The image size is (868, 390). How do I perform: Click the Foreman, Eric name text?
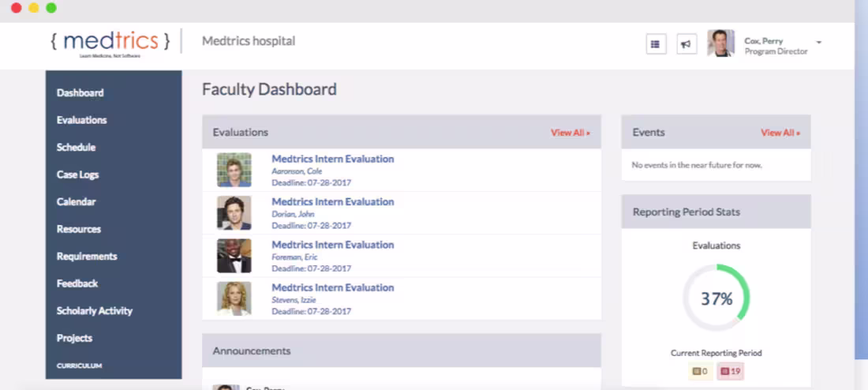[x=296, y=257]
